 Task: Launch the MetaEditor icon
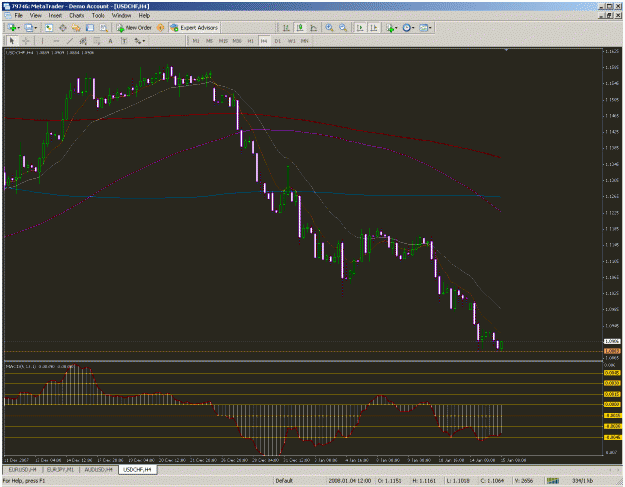point(160,27)
